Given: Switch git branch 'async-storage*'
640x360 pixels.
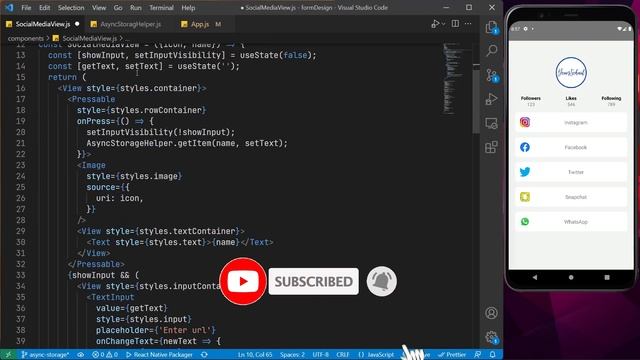Looking at the screenshot, I should (x=45, y=354).
